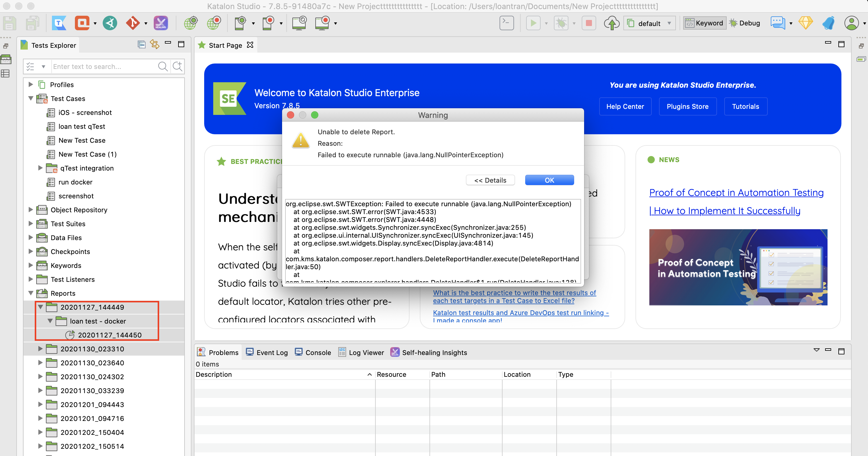Click the Link with Editor arrows icon
The width and height of the screenshot is (868, 456).
pyautogui.click(x=155, y=44)
